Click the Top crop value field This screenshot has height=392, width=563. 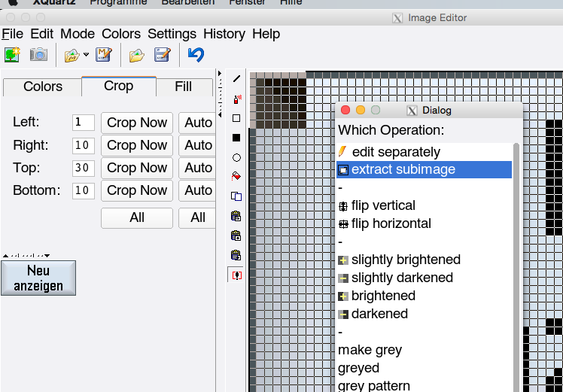pyautogui.click(x=83, y=168)
